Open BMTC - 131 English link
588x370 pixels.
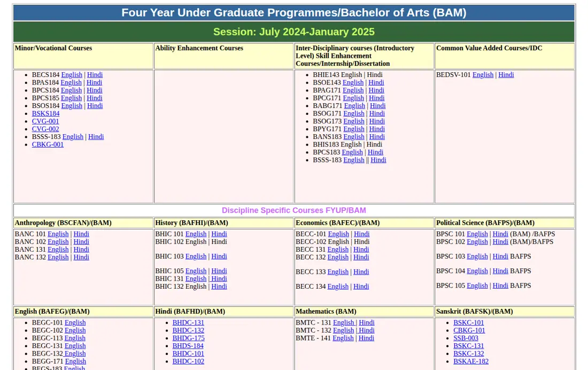point(344,323)
